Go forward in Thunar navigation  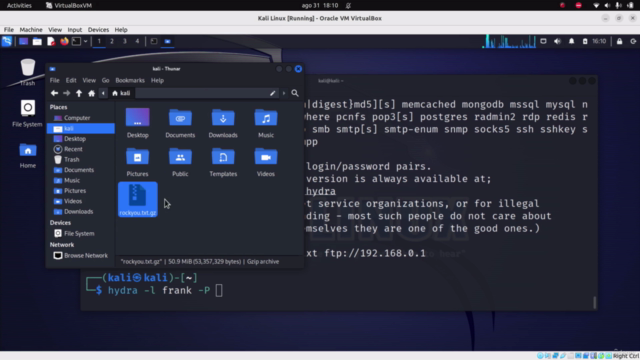[67, 93]
